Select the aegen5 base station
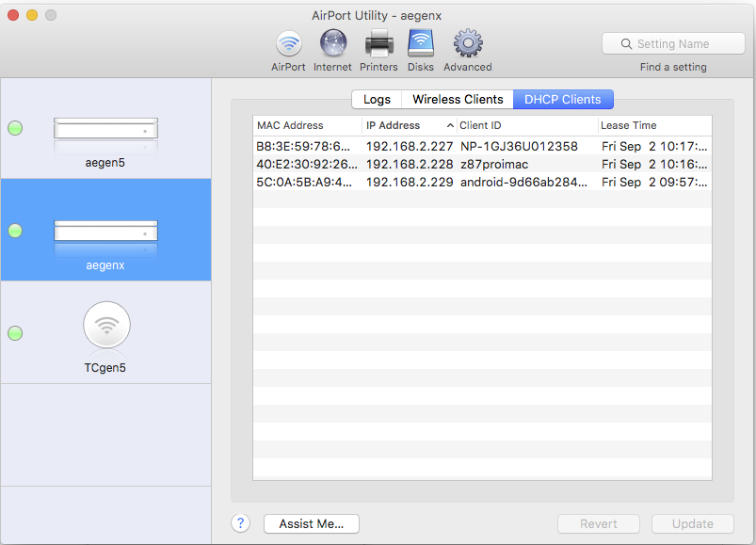Image resolution: width=756 pixels, height=545 pixels. 105,136
